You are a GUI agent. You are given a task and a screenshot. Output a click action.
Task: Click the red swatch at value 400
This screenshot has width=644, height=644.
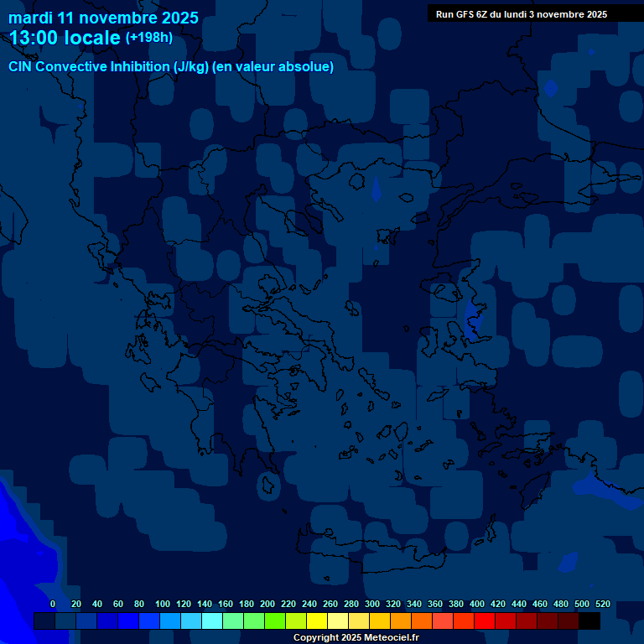tap(484, 621)
